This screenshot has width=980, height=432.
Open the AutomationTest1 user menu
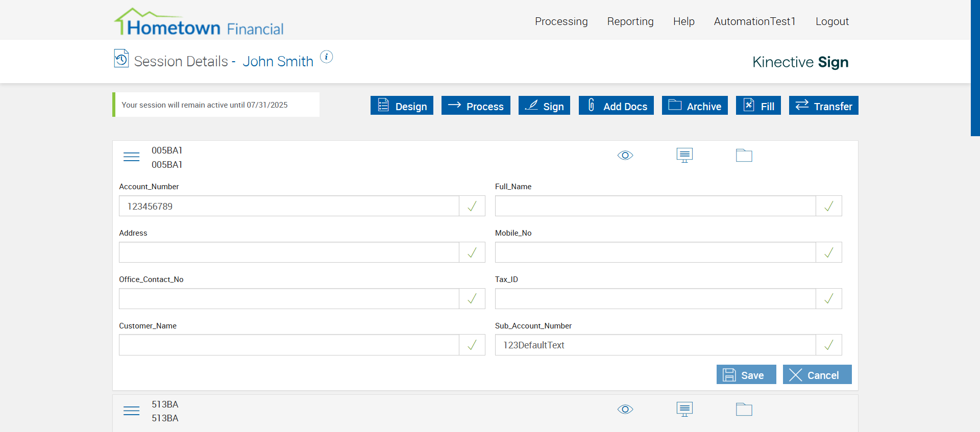pos(754,21)
